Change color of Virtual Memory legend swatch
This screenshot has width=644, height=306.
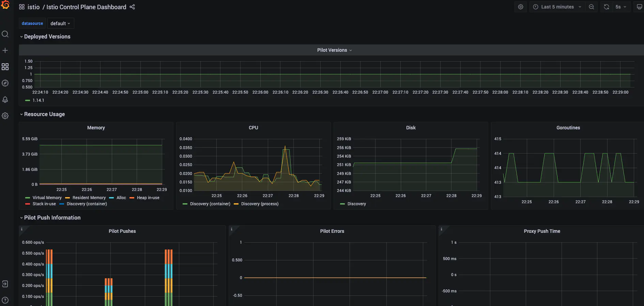(28, 198)
